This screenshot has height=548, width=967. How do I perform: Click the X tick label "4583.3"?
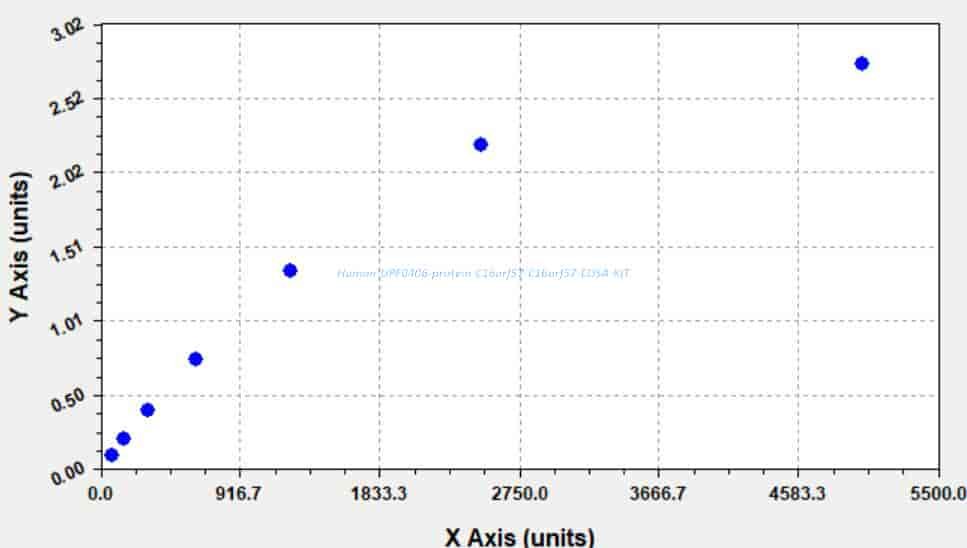point(797,493)
